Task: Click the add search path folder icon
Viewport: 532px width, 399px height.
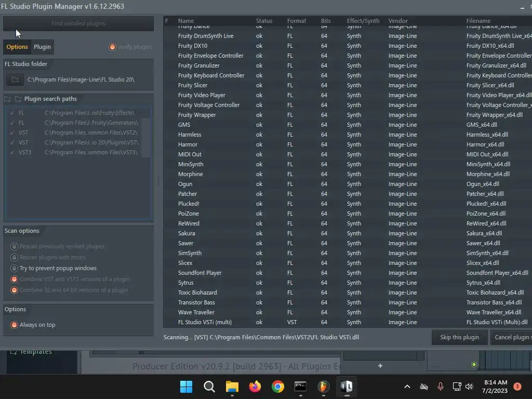Action: pyautogui.click(x=7, y=99)
